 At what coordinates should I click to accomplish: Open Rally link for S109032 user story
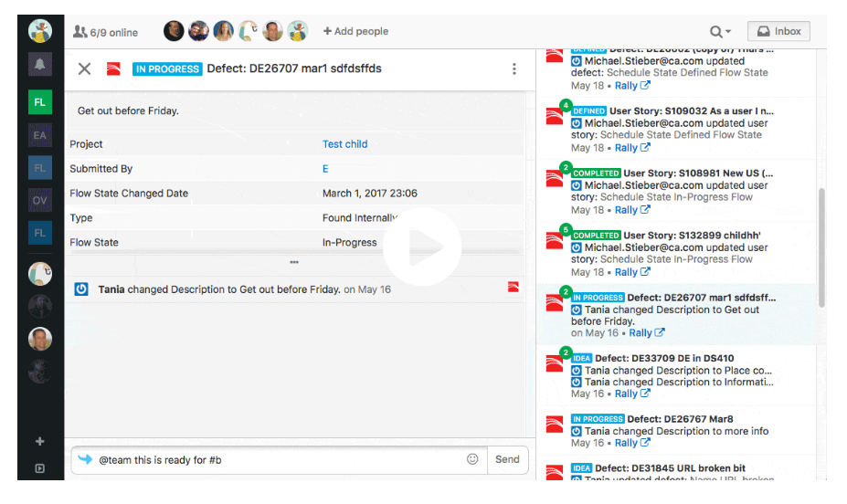click(x=632, y=147)
